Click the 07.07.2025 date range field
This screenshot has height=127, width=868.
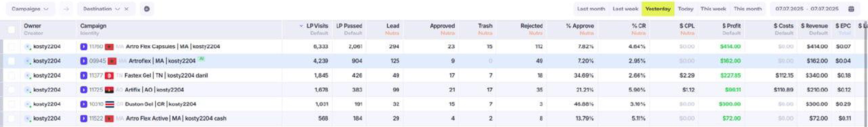pos(807,9)
